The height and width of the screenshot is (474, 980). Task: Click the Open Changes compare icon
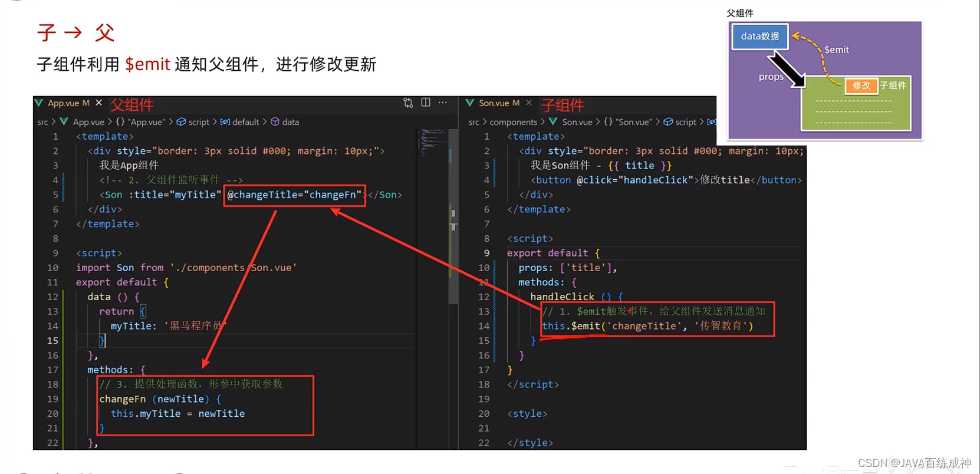[x=408, y=103]
